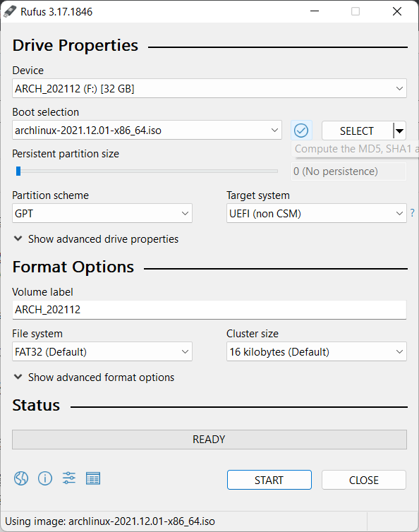Click the START button
This screenshot has height=532, width=419.
click(x=269, y=480)
